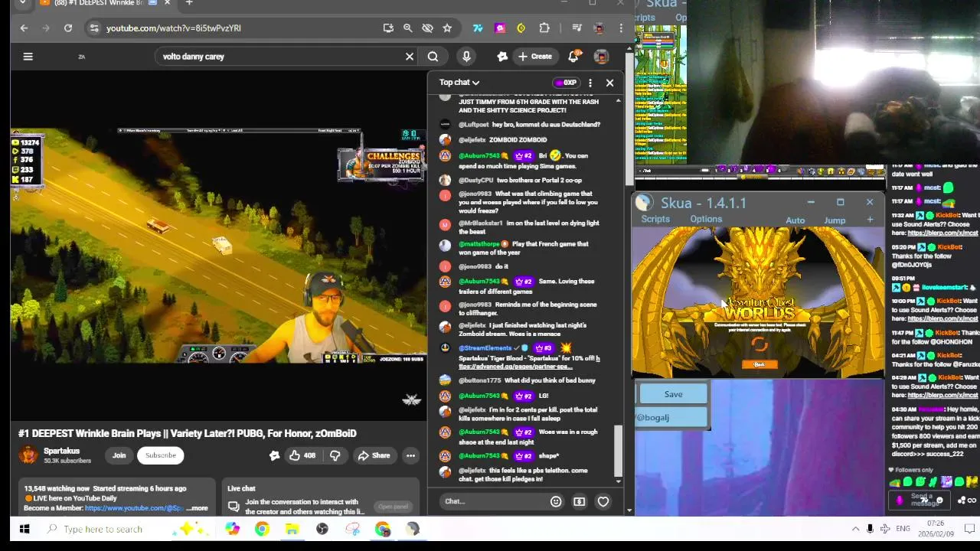Click the YouTube search magnifier button

tap(433, 56)
